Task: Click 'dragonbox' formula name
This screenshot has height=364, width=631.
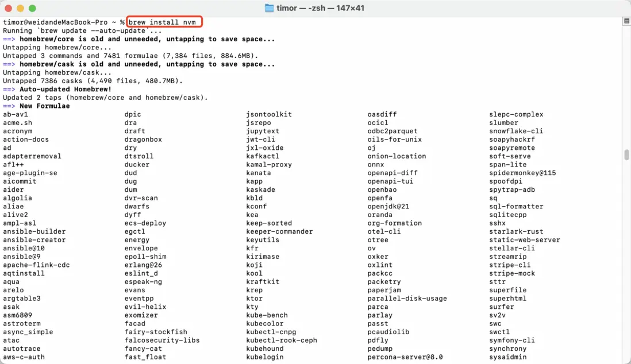Action: [x=143, y=140]
